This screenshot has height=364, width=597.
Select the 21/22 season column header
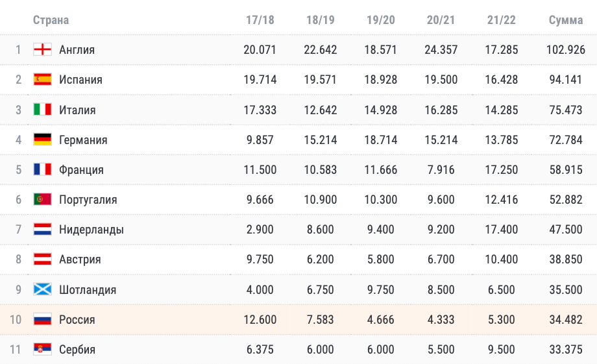coord(501,20)
